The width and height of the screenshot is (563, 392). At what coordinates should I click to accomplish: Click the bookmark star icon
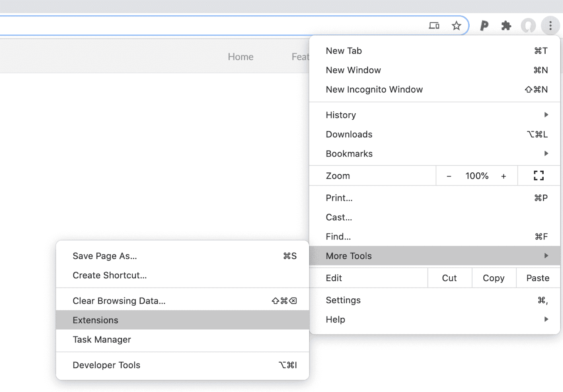click(456, 26)
